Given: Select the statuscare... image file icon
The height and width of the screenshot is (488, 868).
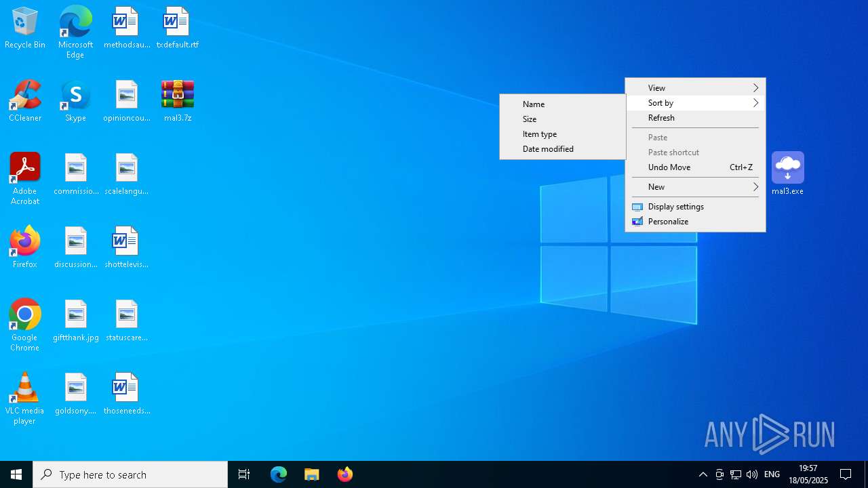Looking at the screenshot, I should (127, 321).
